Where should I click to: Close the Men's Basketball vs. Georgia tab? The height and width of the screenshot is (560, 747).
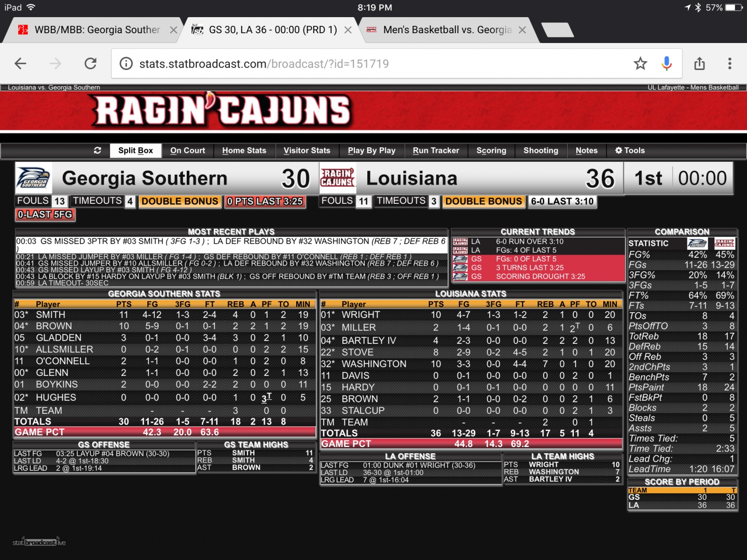click(x=522, y=30)
